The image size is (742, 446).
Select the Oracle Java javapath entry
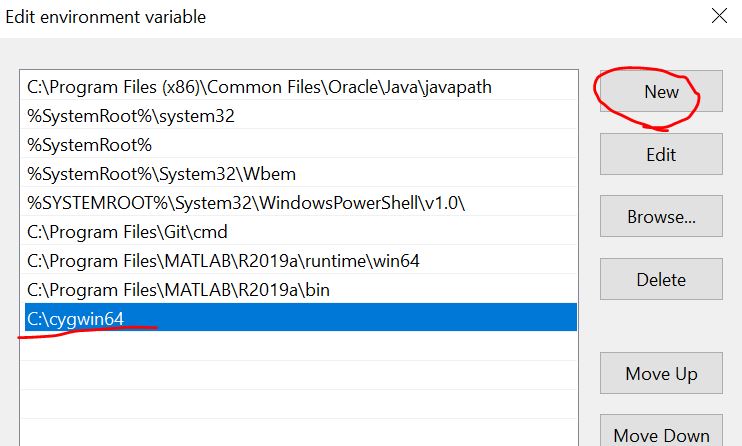pyautogui.click(x=259, y=87)
